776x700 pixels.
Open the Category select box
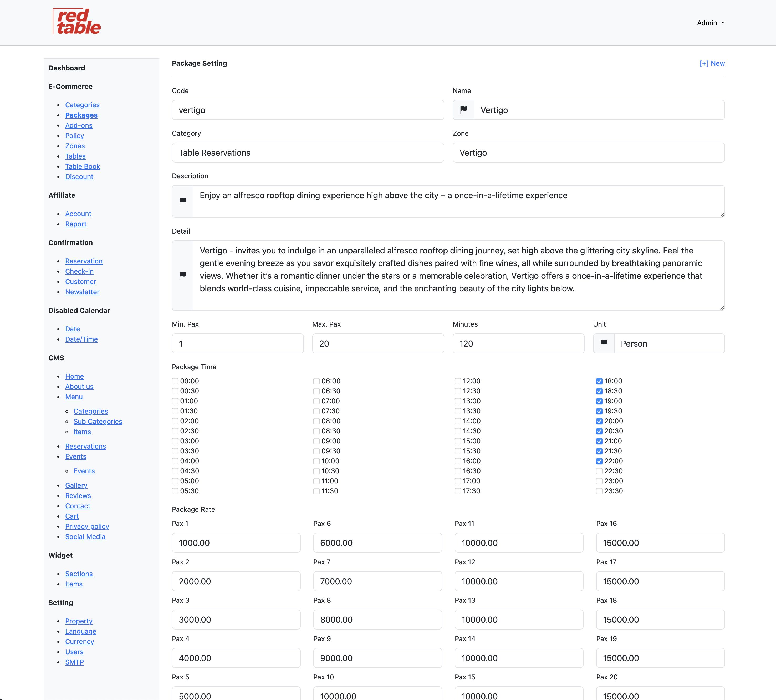[308, 153]
